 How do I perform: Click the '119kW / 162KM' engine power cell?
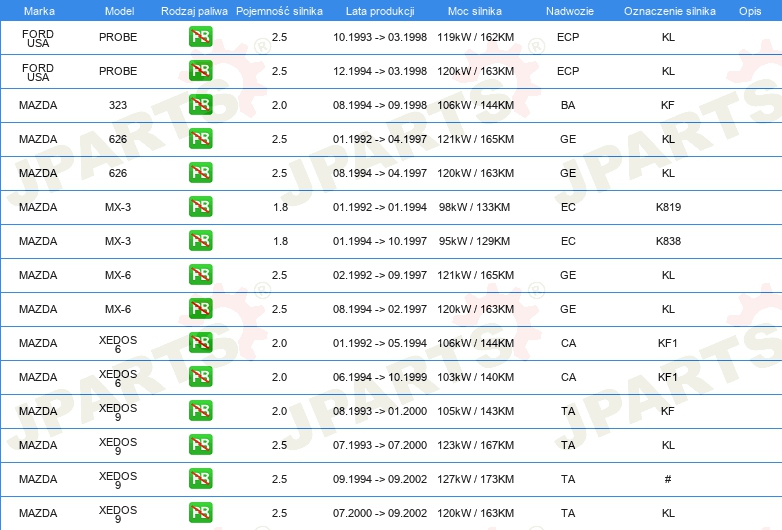[x=475, y=37]
